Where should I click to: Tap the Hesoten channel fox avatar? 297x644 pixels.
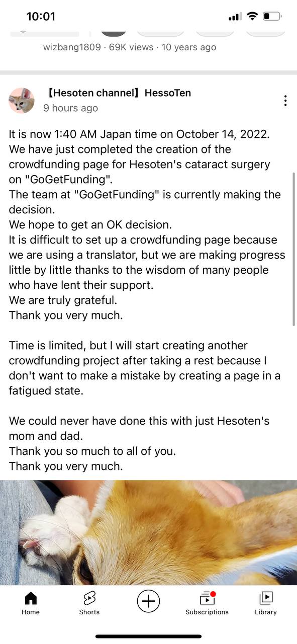click(22, 101)
